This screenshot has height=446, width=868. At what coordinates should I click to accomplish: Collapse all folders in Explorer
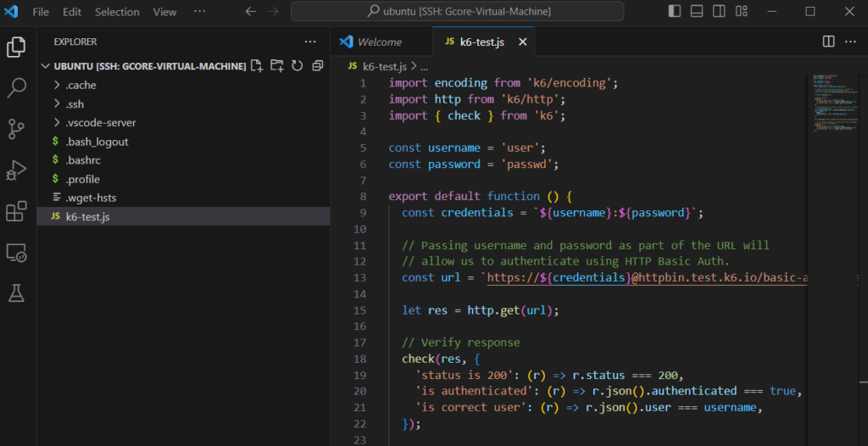318,66
